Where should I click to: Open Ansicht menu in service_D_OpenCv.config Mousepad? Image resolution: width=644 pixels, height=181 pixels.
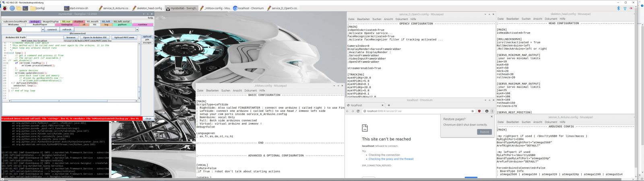(388, 19)
